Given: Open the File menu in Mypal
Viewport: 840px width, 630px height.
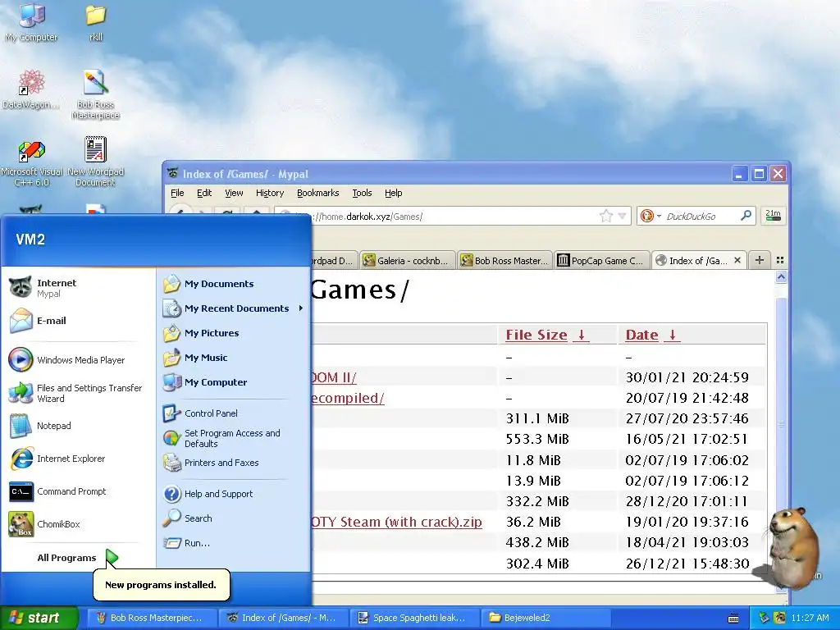Looking at the screenshot, I should pos(177,193).
